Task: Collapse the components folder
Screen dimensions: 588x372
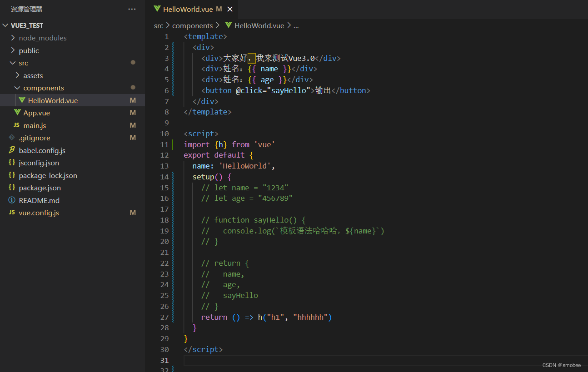Action: [x=17, y=88]
